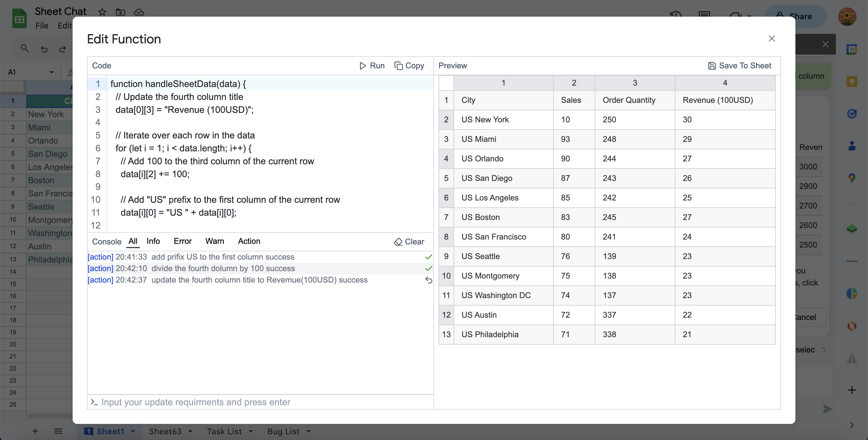Star the Sheet Chat document
The width and height of the screenshot is (868, 440).
(102, 12)
